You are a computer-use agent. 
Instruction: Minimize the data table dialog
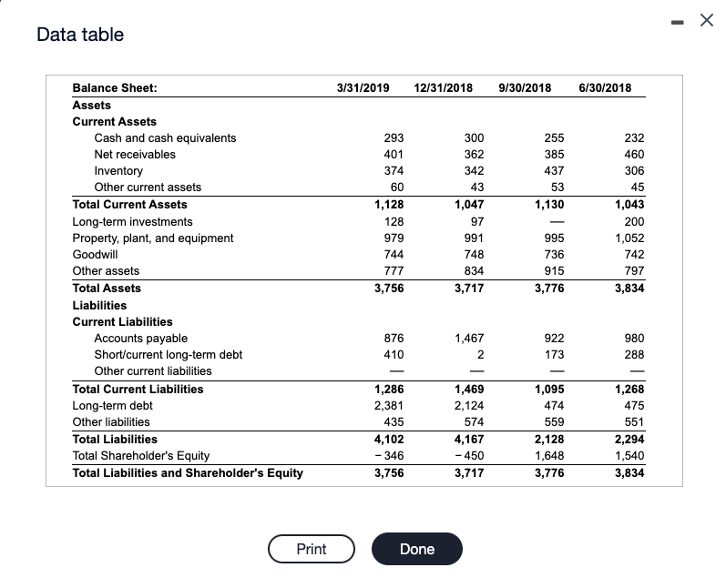click(678, 22)
